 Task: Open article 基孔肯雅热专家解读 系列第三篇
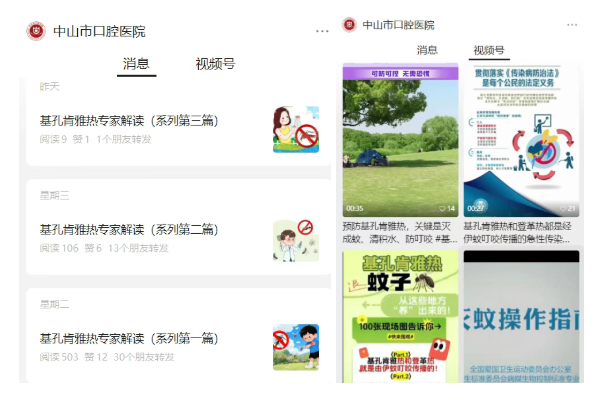129,121
